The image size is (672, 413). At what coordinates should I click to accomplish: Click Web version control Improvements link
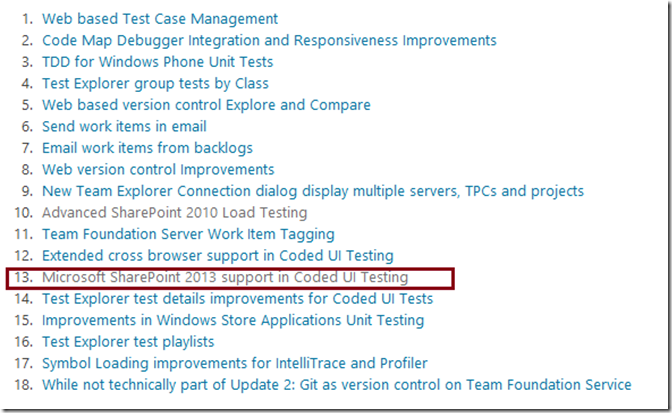(158, 170)
